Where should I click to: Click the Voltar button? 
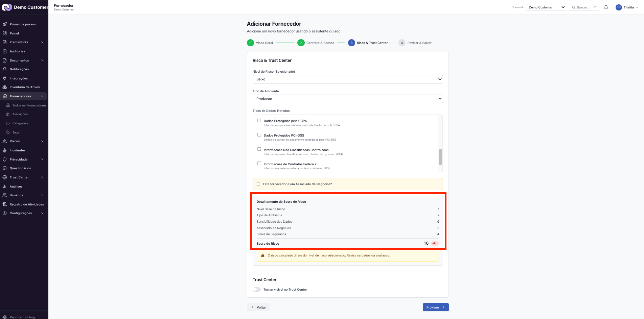(258, 307)
